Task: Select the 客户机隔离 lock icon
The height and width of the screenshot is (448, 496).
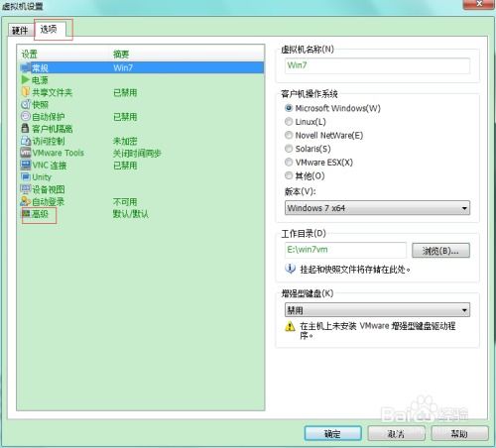Action: click(x=25, y=128)
